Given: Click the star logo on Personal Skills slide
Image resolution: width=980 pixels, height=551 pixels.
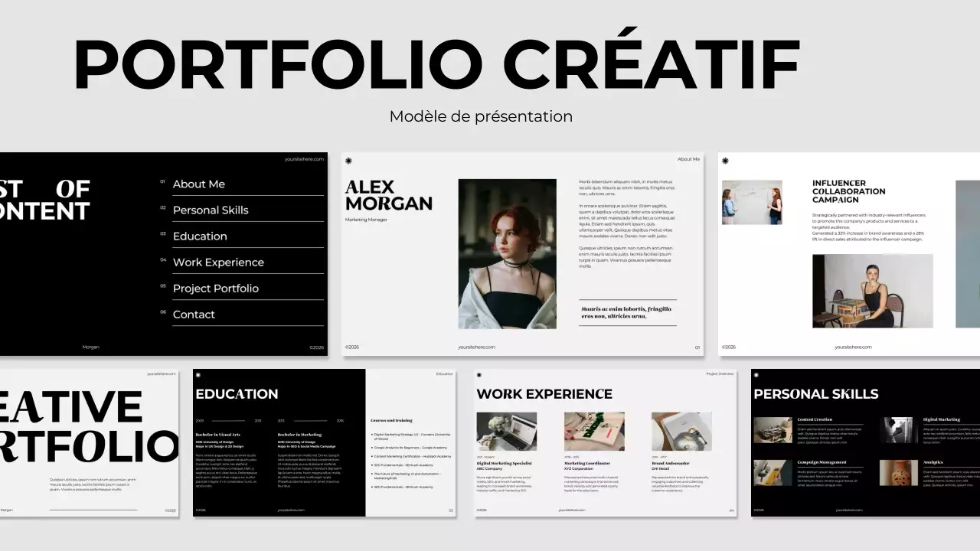Looking at the screenshot, I should click(756, 375).
